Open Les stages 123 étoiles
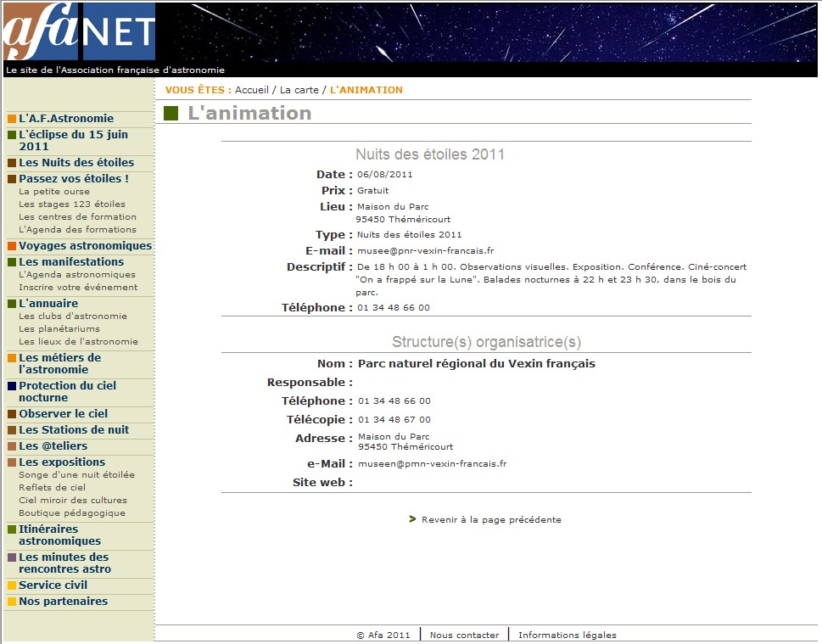The height and width of the screenshot is (644, 822). [x=72, y=204]
